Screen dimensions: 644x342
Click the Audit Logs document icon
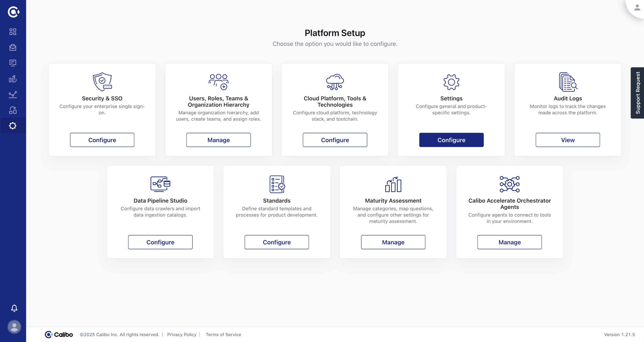568,82
